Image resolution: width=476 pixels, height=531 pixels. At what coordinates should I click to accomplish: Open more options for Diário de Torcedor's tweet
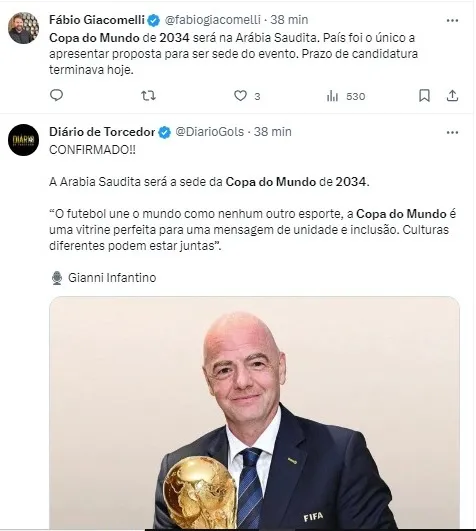pyautogui.click(x=452, y=132)
